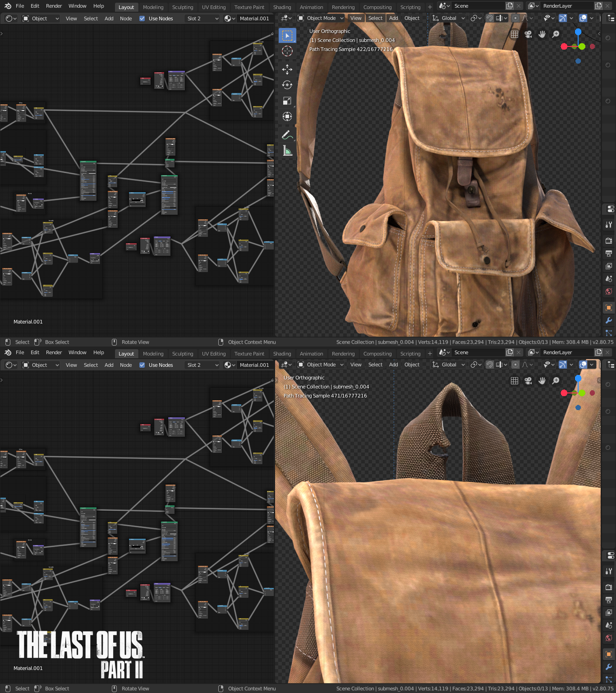Click zoom magnifier icon in upper viewport

click(556, 34)
